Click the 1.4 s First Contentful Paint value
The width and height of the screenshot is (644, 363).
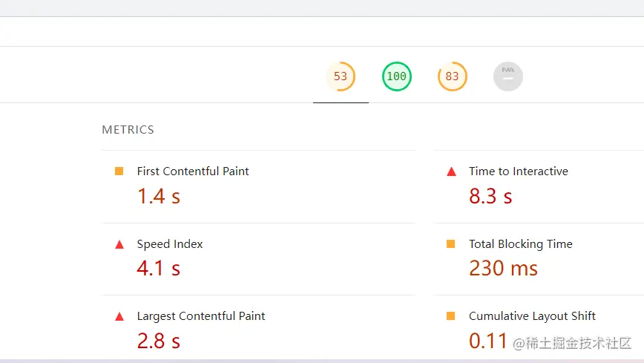pos(159,196)
